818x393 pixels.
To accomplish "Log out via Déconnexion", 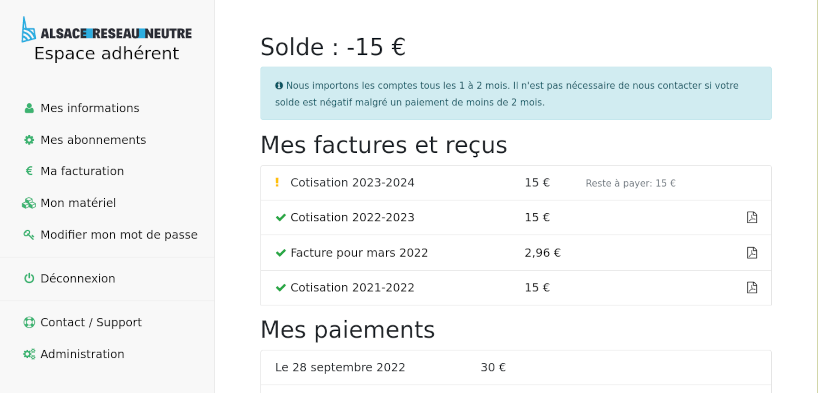I will tap(78, 278).
